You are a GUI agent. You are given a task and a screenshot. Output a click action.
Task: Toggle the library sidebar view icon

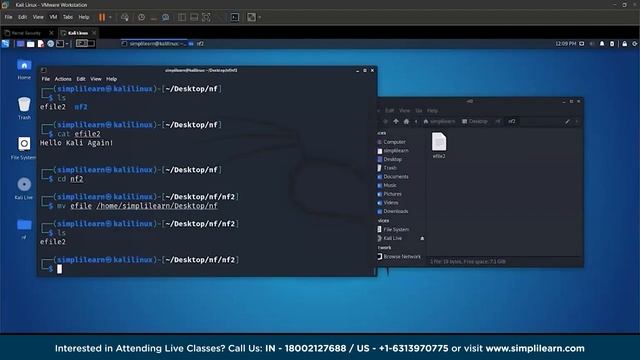pos(182,17)
